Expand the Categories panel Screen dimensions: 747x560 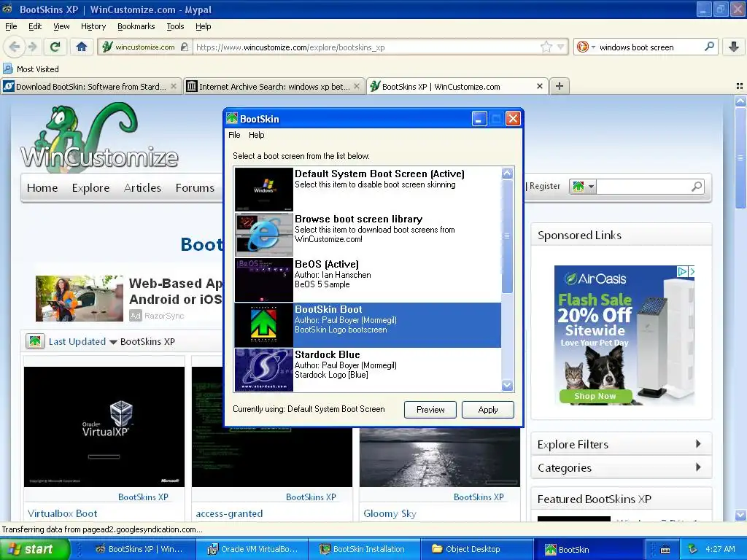pyautogui.click(x=622, y=467)
